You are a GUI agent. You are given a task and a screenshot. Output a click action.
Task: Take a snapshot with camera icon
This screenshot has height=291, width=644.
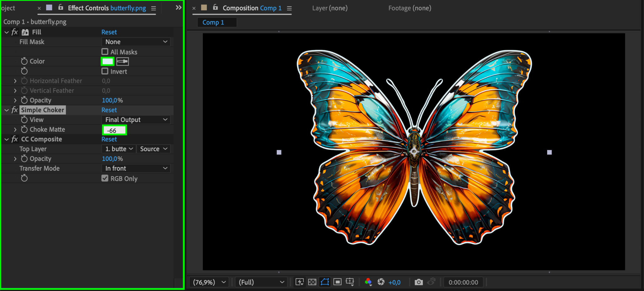419,282
